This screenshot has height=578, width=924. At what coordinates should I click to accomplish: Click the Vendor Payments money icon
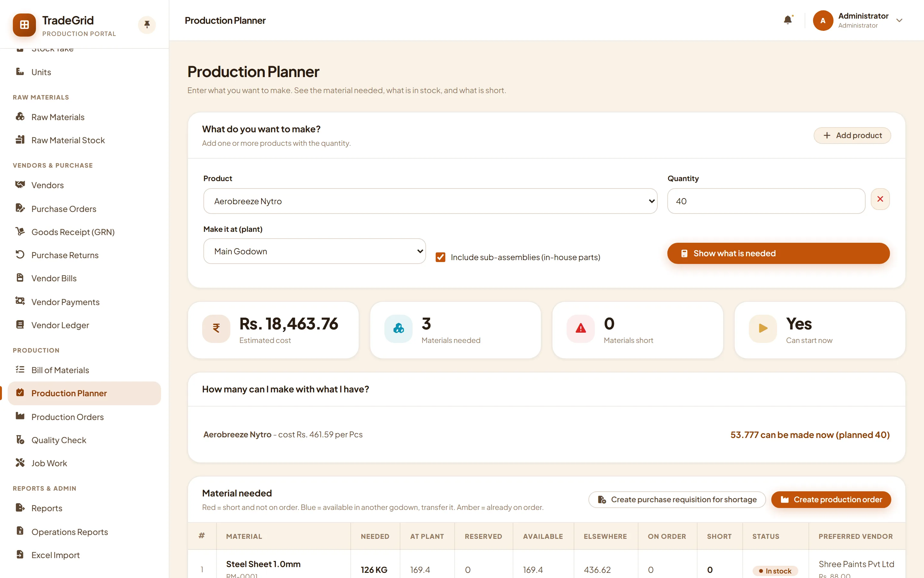pos(20,301)
